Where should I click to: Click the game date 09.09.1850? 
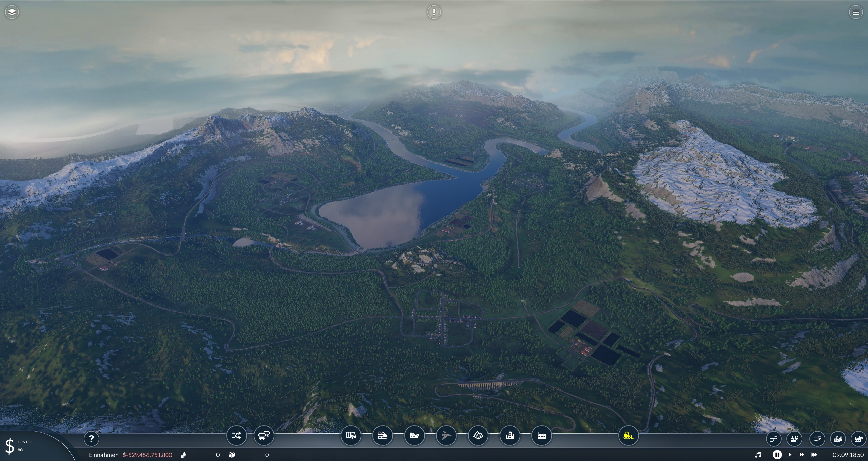point(848,455)
